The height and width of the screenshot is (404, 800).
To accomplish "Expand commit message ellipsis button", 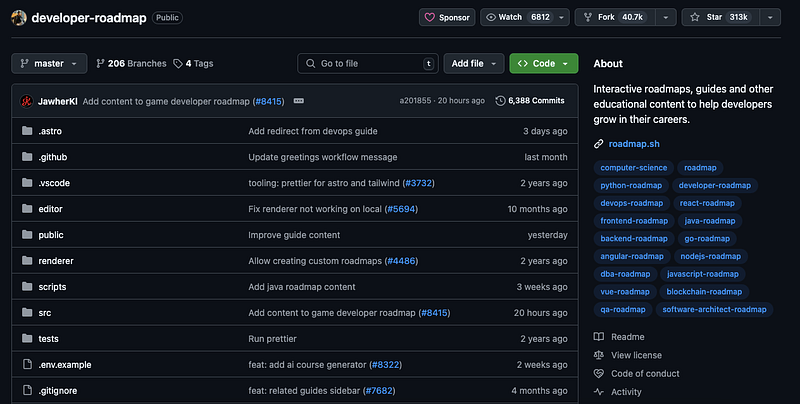I will pyautogui.click(x=299, y=101).
